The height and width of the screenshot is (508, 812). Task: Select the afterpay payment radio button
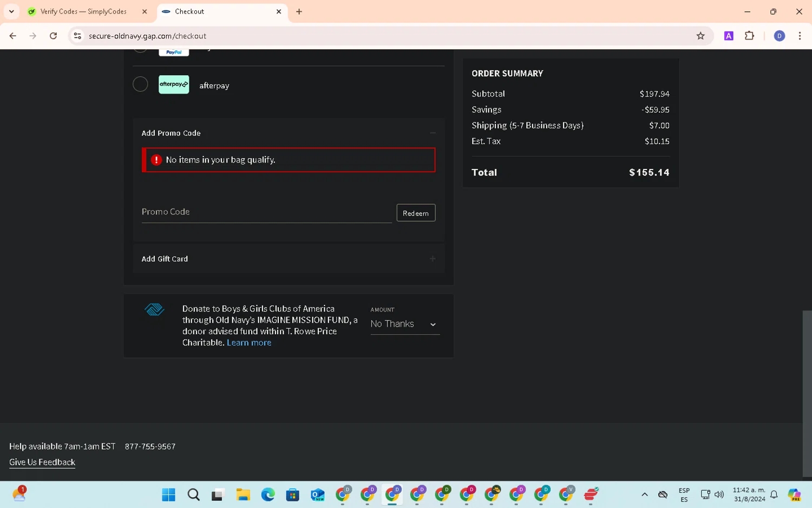pos(140,84)
